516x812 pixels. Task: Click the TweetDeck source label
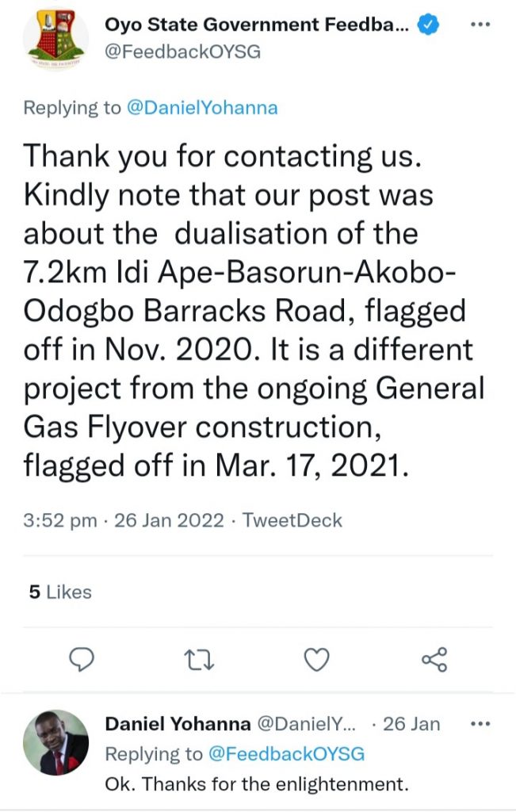[x=292, y=521]
